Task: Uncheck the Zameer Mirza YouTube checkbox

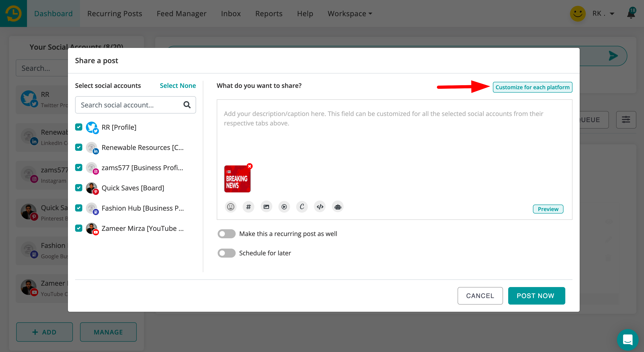Action: pyautogui.click(x=79, y=228)
